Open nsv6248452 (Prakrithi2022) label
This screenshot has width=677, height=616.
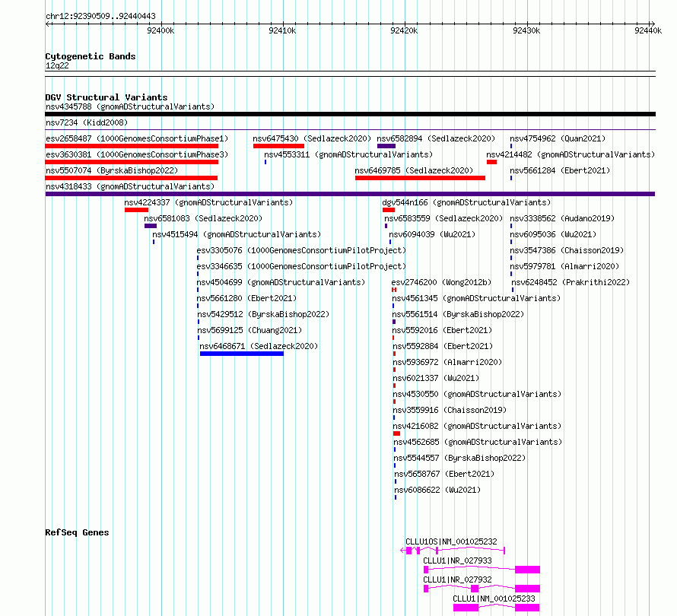click(571, 282)
